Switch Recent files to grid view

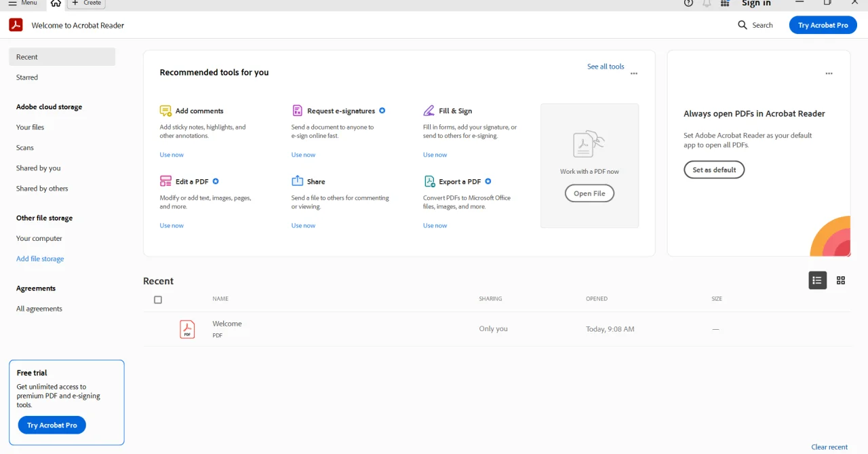[841, 280]
